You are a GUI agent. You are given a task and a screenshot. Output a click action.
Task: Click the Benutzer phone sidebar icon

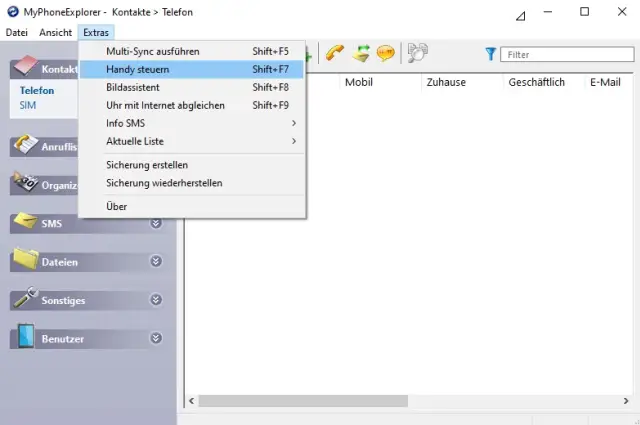(x=26, y=336)
